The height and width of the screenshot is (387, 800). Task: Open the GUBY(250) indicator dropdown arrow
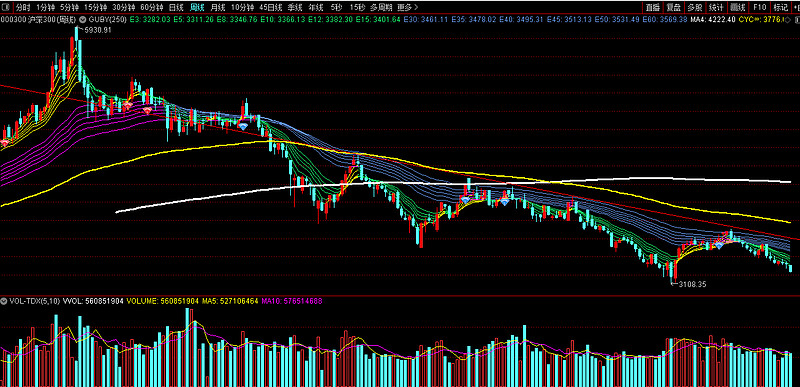(x=83, y=19)
